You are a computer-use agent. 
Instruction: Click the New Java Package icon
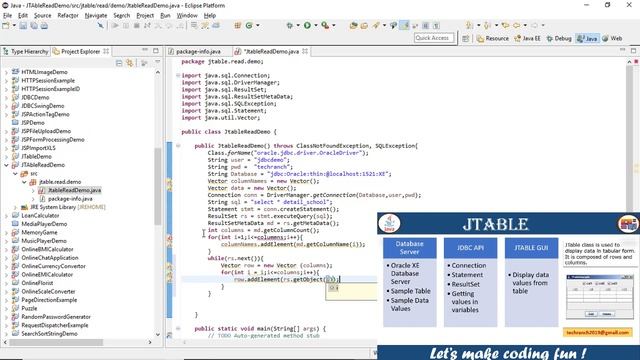pos(238,26)
